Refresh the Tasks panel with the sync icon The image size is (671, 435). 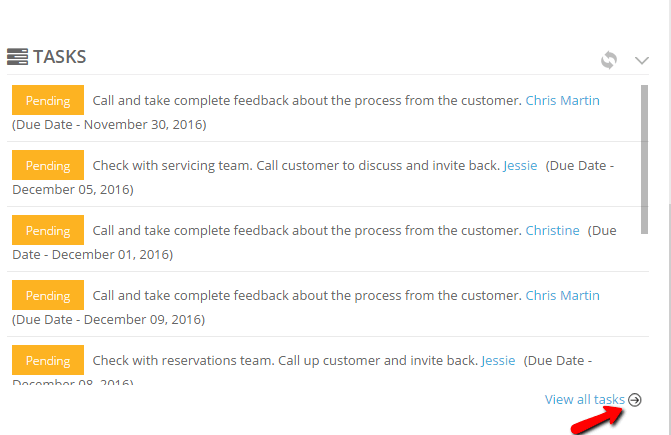coord(609,60)
